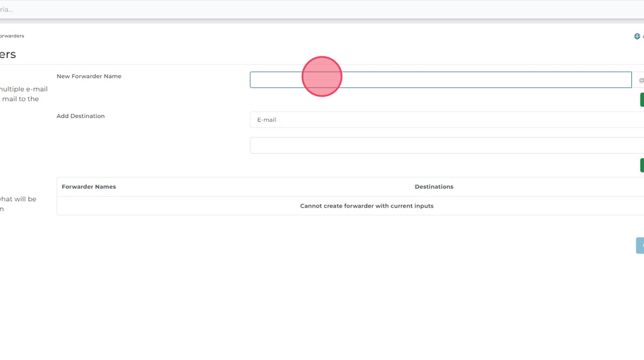Select the Destinations column header

click(434, 187)
